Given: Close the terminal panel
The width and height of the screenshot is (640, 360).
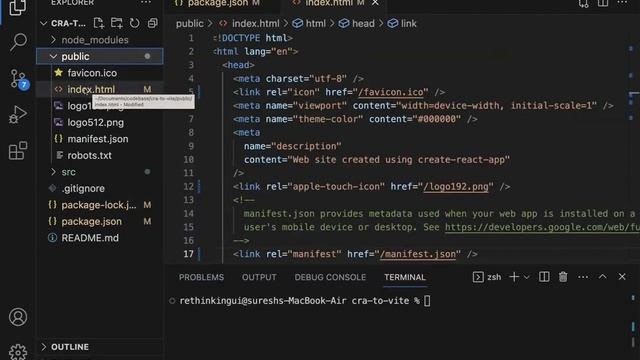Looking at the screenshot, I should point(622,277).
